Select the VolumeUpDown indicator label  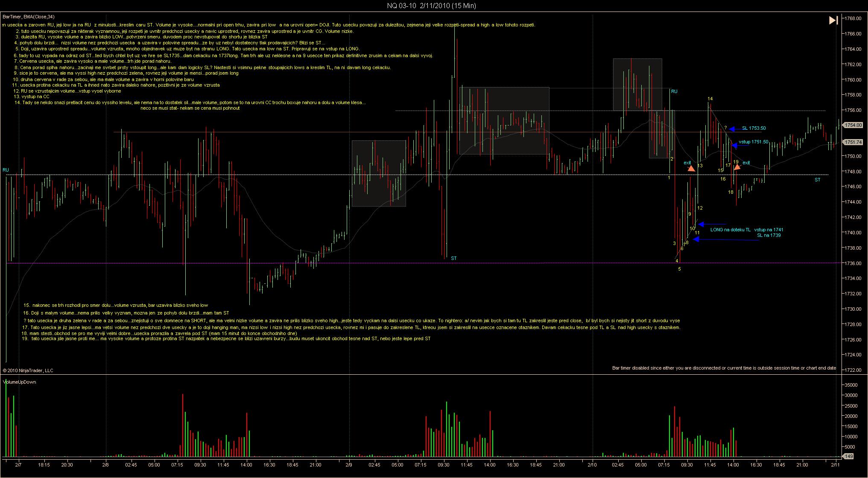coord(20,382)
